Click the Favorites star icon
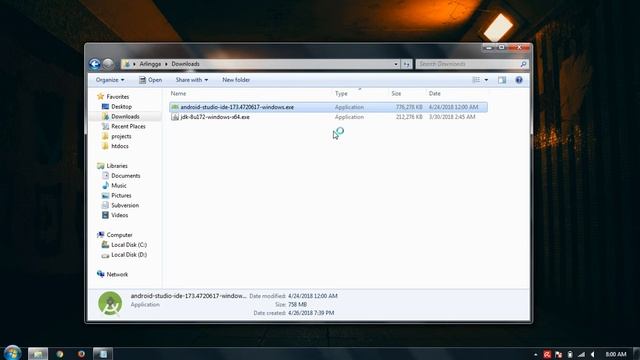 (100, 97)
